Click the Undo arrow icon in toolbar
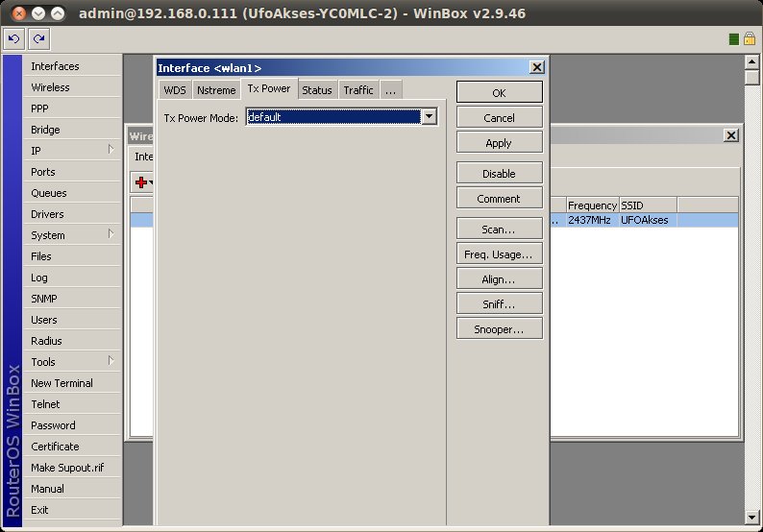The height and width of the screenshot is (532, 763). (x=13, y=39)
